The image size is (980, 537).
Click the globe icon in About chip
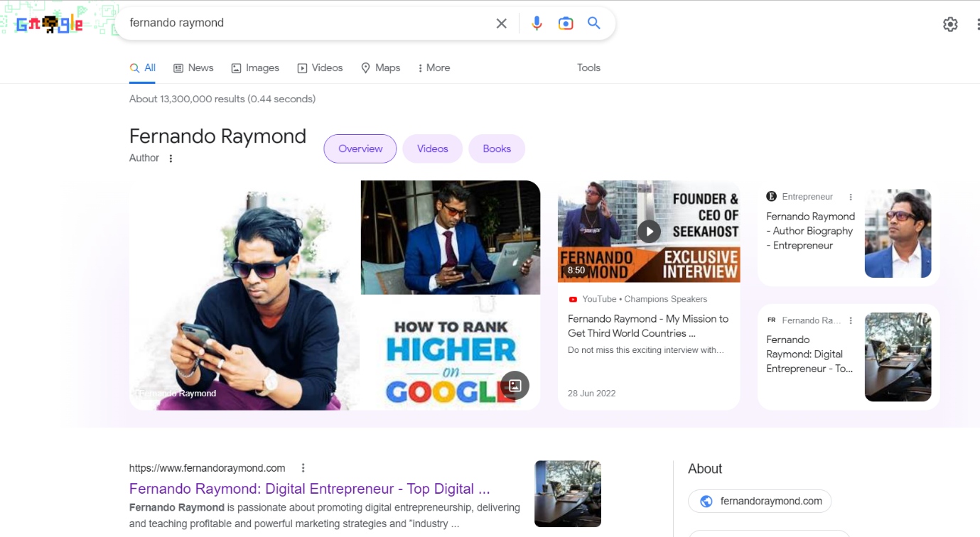(706, 501)
